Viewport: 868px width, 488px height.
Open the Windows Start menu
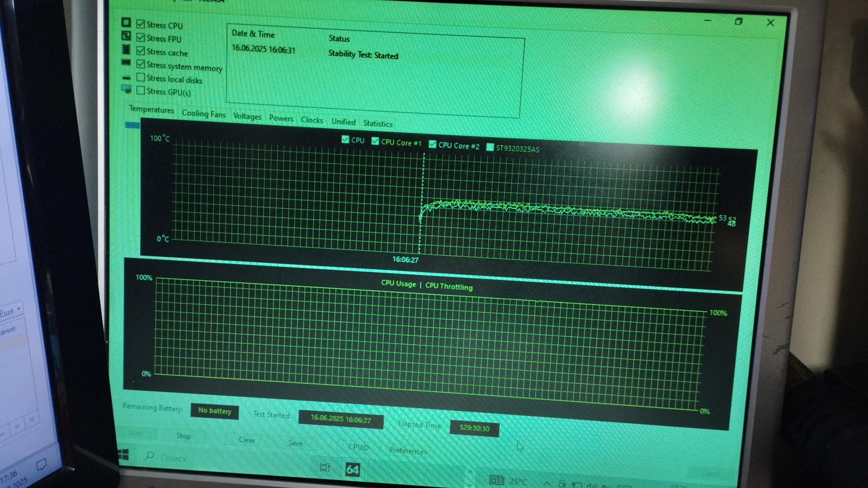123,455
